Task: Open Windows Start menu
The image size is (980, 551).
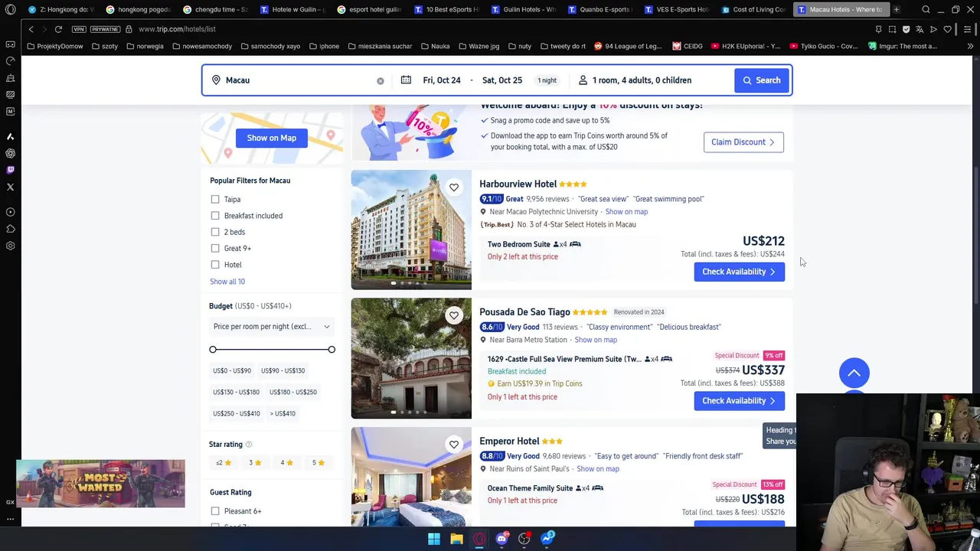Action: [x=434, y=539]
